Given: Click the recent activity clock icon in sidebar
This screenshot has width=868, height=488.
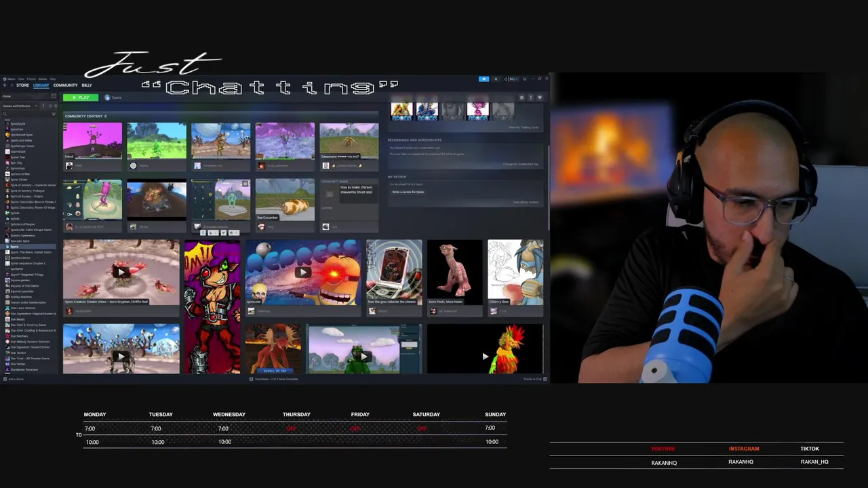Looking at the screenshot, I should coord(50,106).
